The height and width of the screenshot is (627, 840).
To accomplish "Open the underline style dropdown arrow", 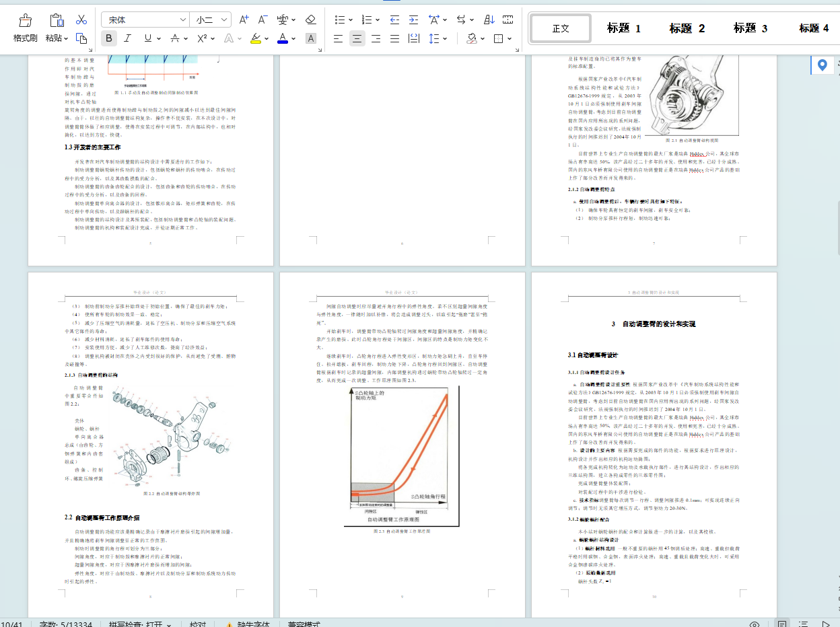I will pyautogui.click(x=158, y=38).
